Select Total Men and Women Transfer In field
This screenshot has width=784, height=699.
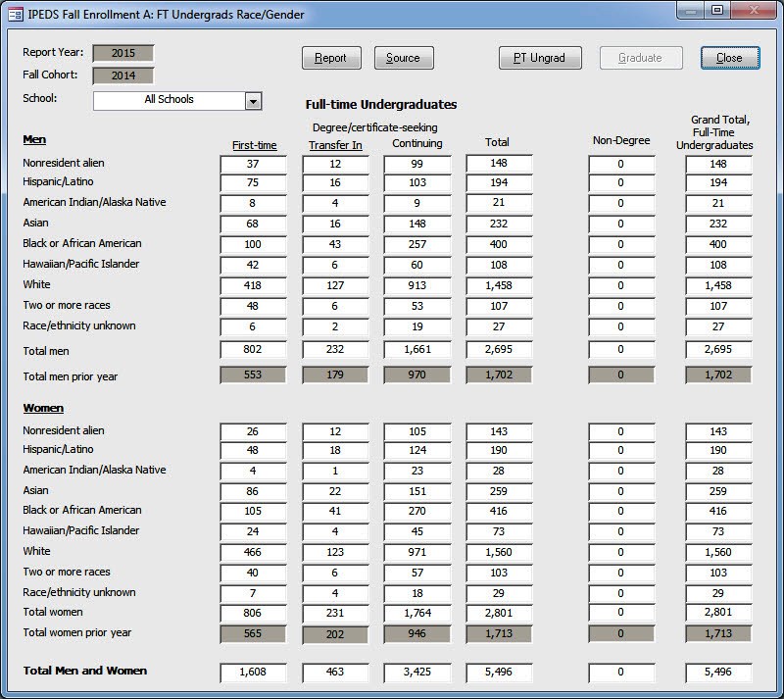335,672
